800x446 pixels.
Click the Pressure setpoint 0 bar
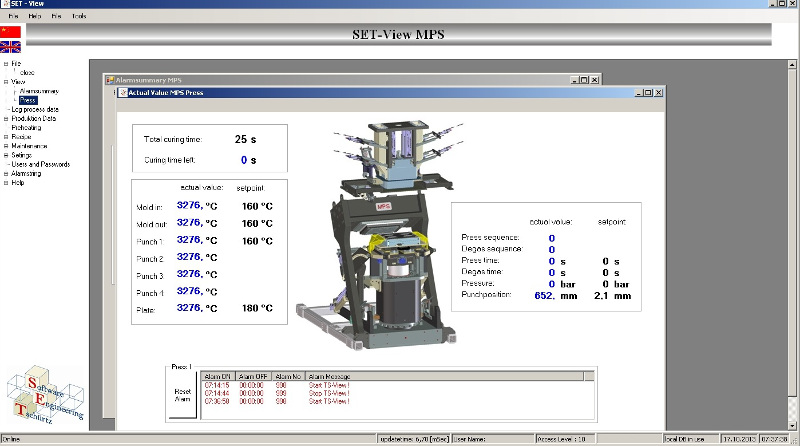point(615,284)
